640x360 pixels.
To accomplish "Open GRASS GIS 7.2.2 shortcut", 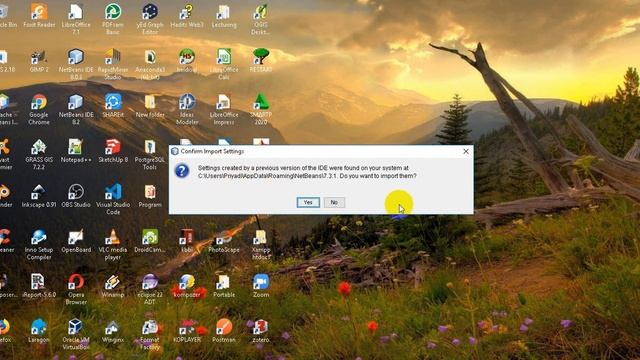I will pos(39,154).
